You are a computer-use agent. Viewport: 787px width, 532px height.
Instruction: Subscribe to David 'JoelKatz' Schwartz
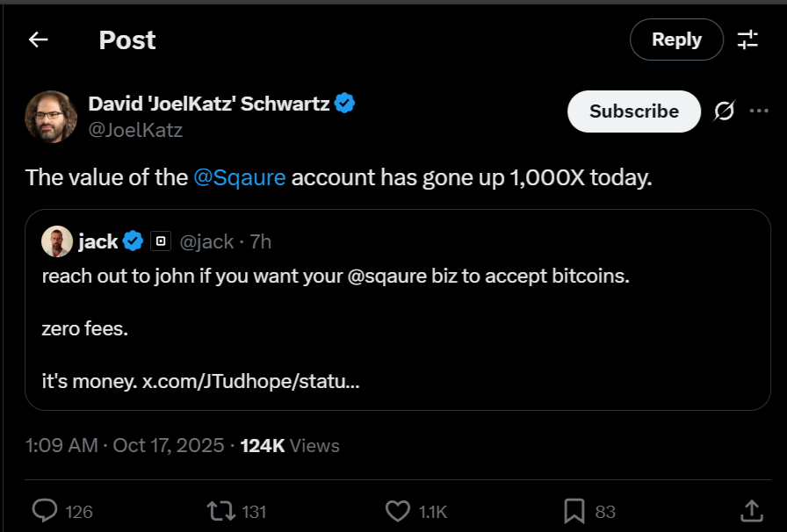tap(633, 111)
